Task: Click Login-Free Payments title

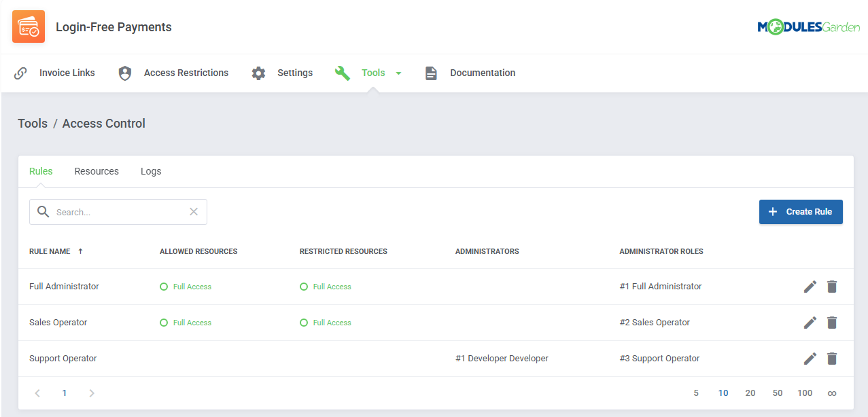Action: pyautogui.click(x=114, y=27)
